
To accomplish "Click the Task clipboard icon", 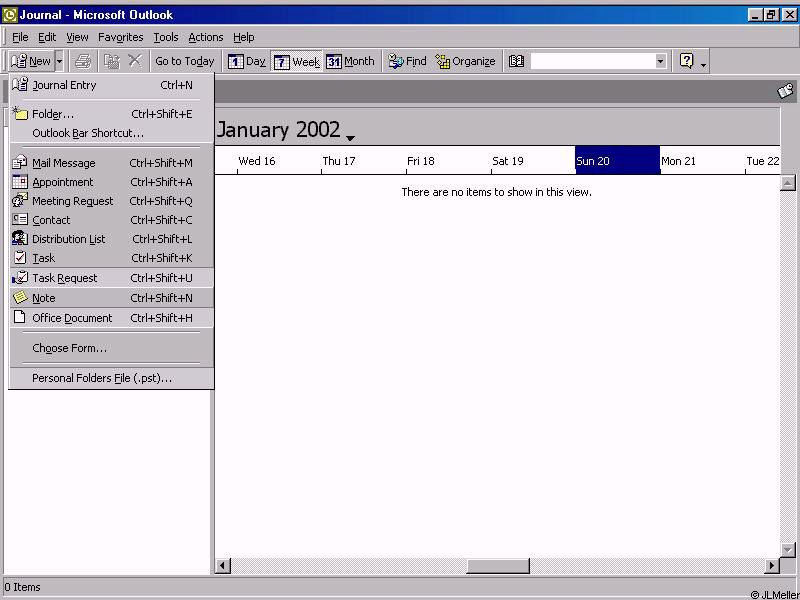I will click(x=20, y=257).
